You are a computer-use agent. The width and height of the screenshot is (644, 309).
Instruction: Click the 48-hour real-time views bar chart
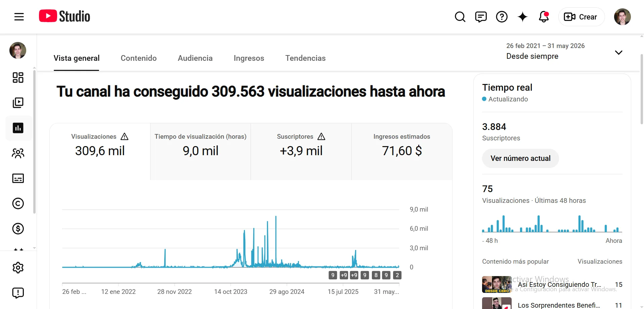(x=552, y=224)
